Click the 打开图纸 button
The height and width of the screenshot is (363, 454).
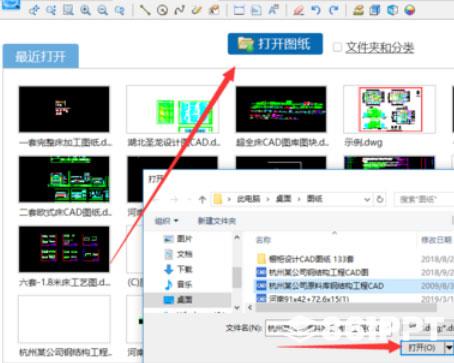click(275, 44)
